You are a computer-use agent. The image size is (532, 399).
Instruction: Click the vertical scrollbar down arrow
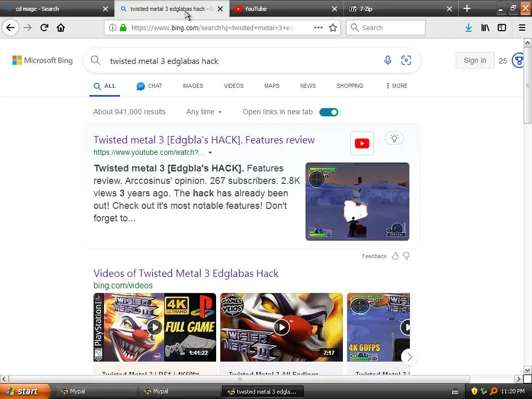(x=527, y=370)
